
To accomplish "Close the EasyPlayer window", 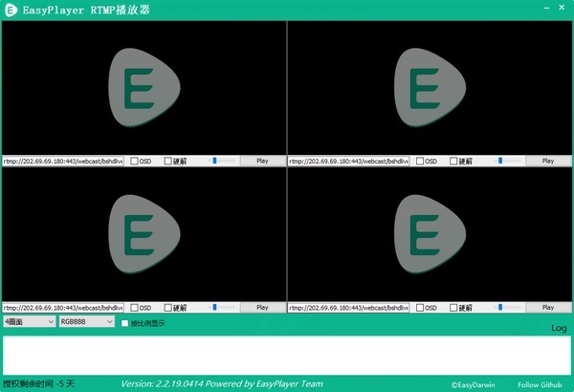I will point(559,10).
